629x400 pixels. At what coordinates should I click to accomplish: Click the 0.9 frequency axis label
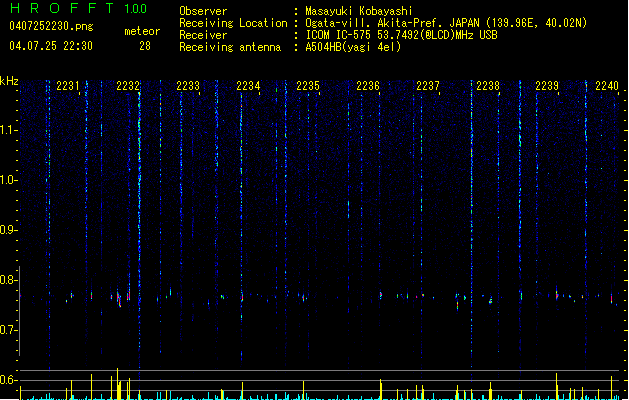(x=8, y=230)
